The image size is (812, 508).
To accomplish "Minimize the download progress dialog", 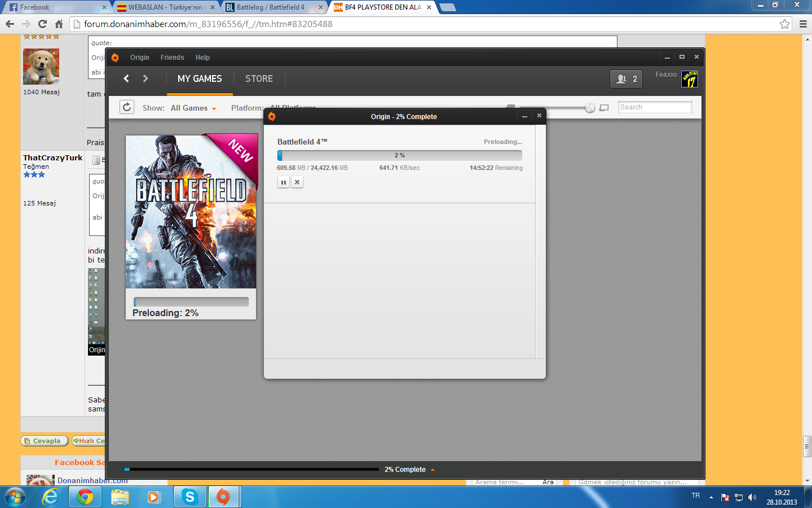I will pos(524,116).
